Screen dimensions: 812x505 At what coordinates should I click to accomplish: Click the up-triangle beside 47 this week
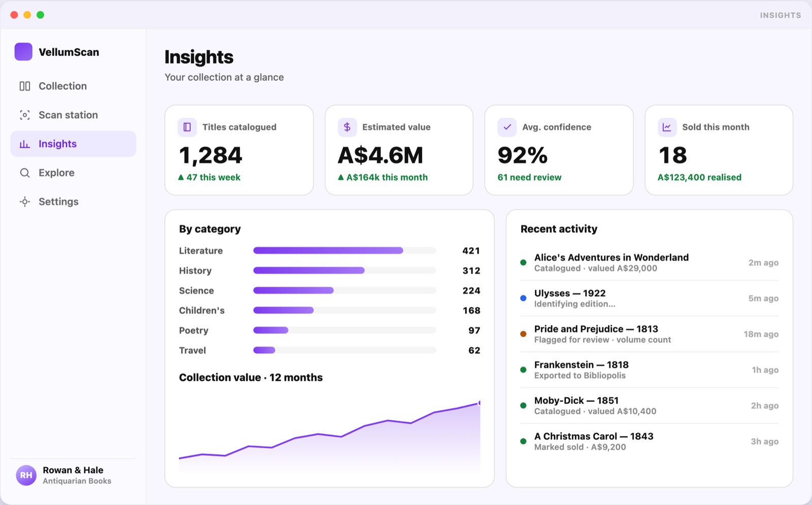point(181,177)
